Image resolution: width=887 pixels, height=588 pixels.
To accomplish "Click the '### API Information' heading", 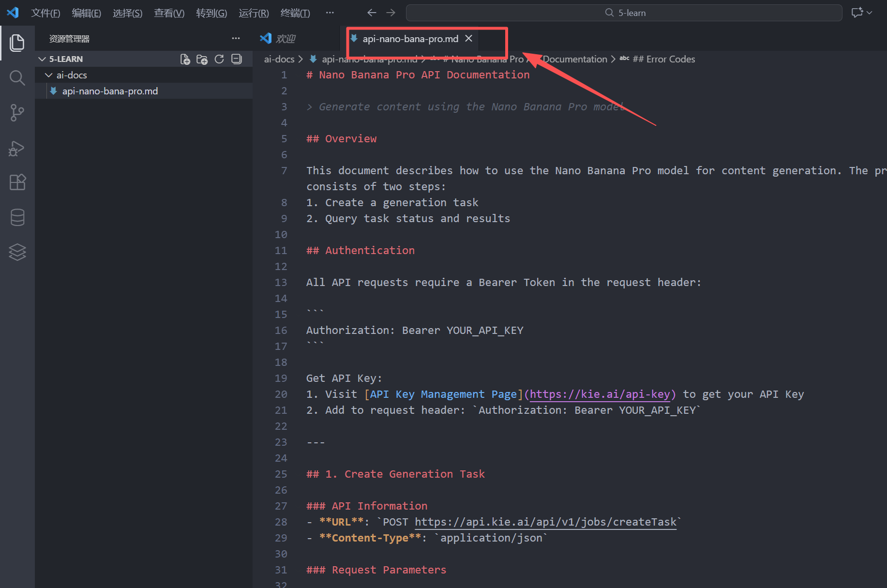I will coord(367,506).
